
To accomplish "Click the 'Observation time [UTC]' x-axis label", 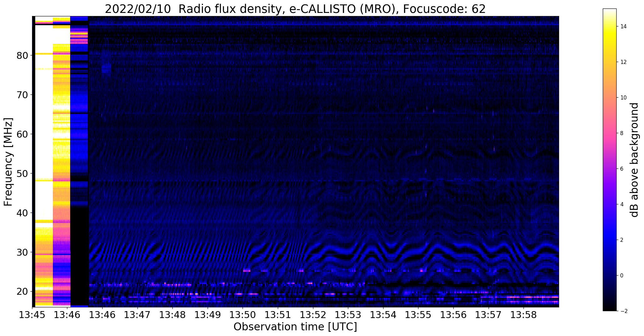I will click(x=295, y=327).
